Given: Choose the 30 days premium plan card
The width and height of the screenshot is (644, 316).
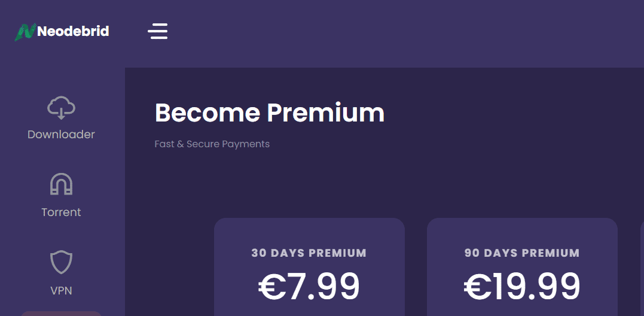Looking at the screenshot, I should pos(309,267).
